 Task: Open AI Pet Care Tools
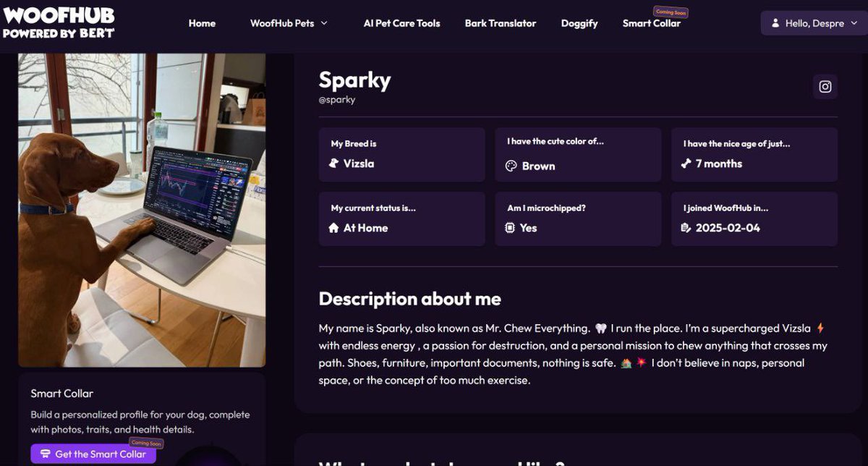tap(401, 23)
